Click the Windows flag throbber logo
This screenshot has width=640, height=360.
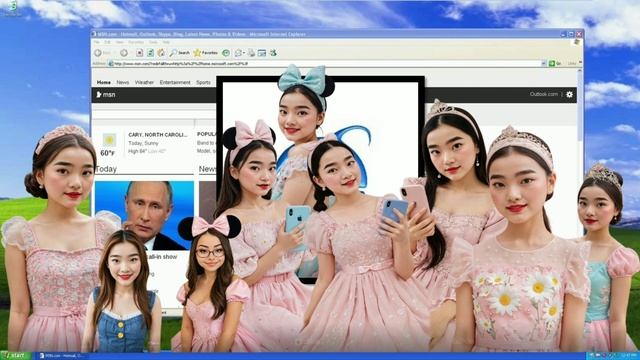click(577, 42)
